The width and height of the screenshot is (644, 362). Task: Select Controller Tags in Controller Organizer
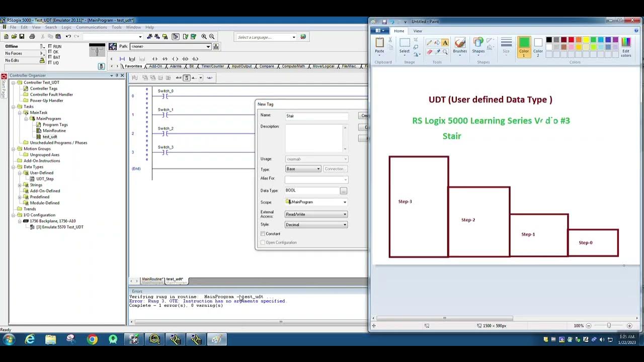[x=44, y=88]
